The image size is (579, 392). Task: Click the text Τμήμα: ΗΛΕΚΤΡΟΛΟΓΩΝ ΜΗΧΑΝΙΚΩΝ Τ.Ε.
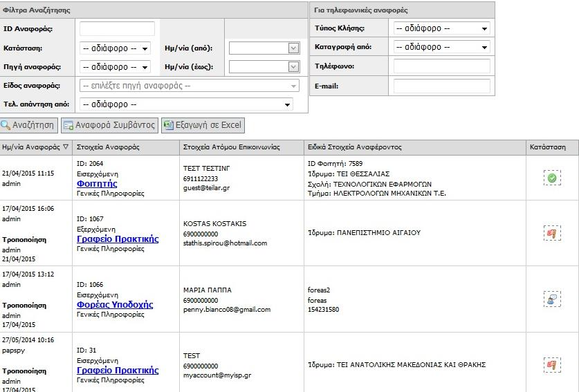pos(376,193)
